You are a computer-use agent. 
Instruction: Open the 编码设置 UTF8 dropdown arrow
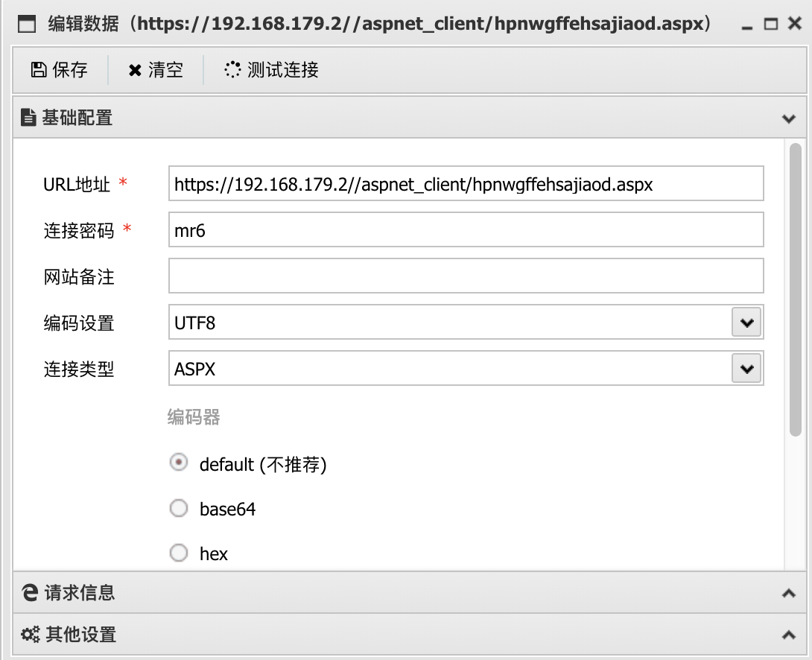(746, 323)
